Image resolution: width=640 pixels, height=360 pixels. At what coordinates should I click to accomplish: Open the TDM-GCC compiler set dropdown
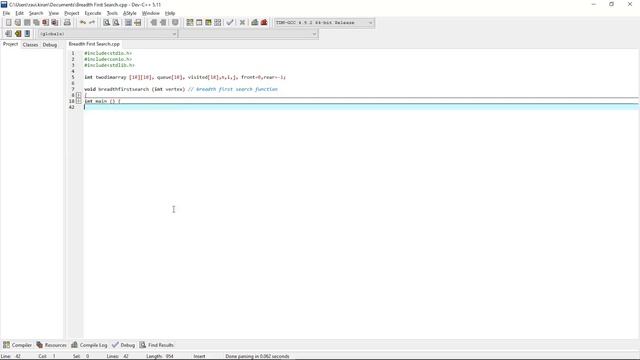pyautogui.click(x=324, y=23)
